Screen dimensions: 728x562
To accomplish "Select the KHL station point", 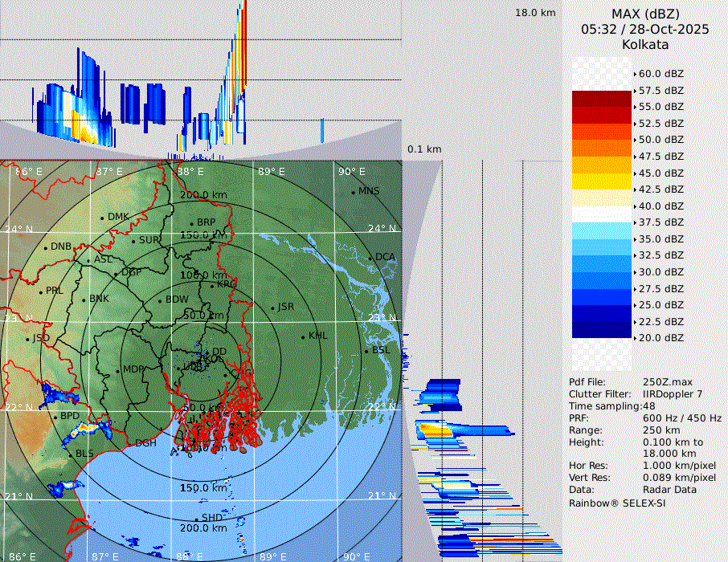I will coord(304,336).
